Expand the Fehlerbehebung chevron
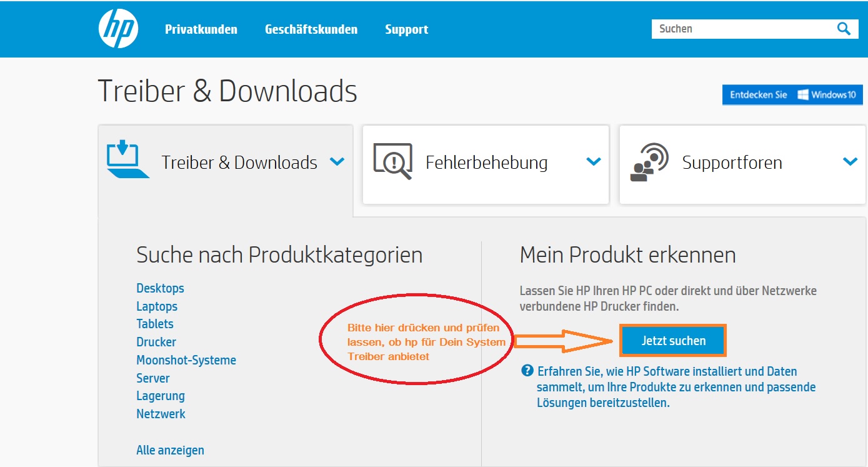Screen dimensions: 868x467 tap(594, 162)
